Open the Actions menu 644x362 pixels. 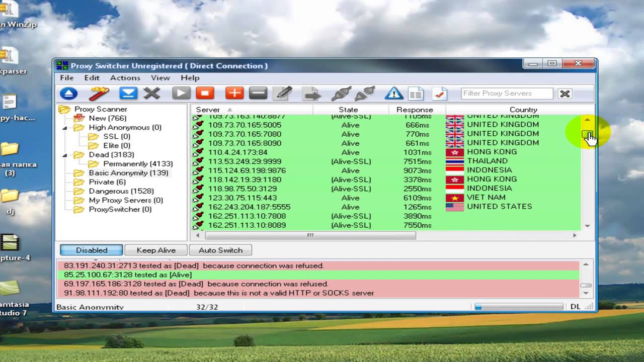point(125,78)
